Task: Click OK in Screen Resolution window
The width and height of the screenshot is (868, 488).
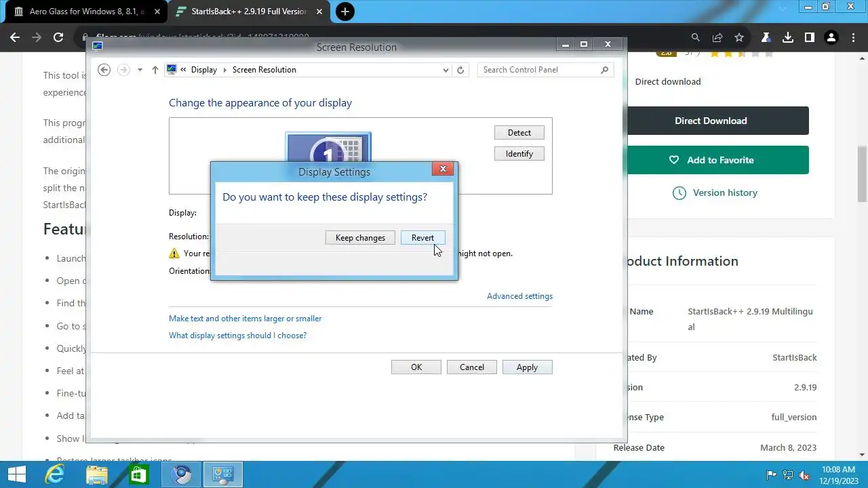Action: pyautogui.click(x=416, y=367)
